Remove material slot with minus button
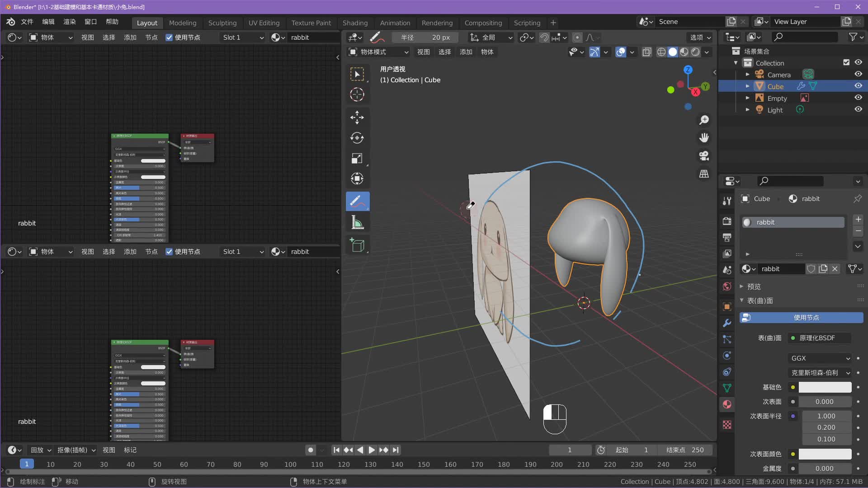Image resolution: width=868 pixels, height=488 pixels. click(858, 231)
